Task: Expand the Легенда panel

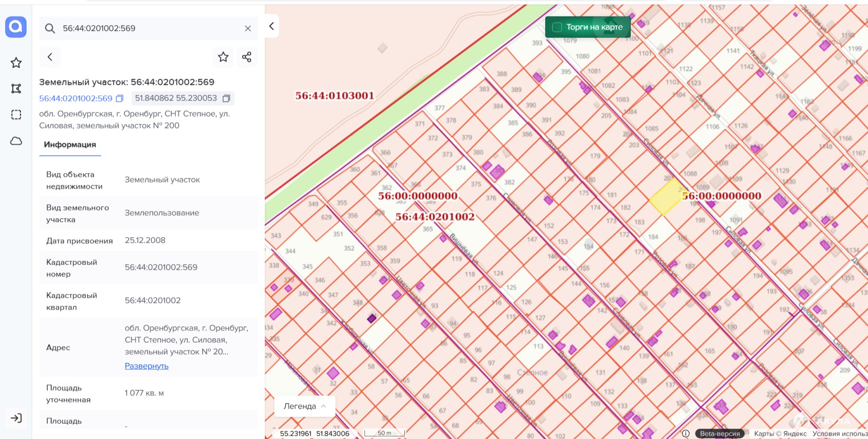Action: [x=305, y=406]
